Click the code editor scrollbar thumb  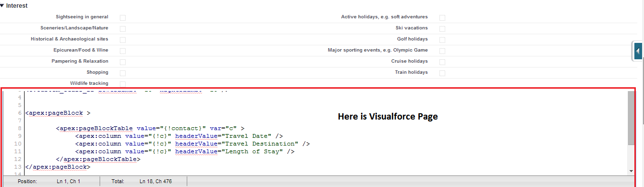coord(631,118)
